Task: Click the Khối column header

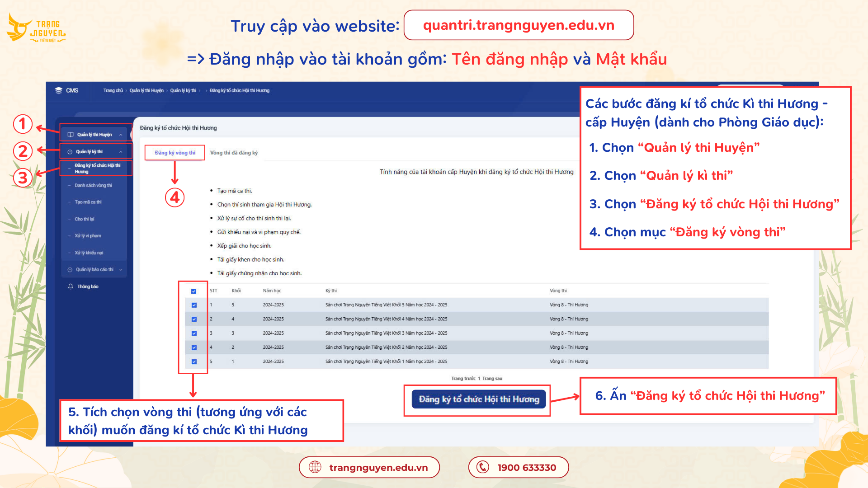Action: (236, 291)
